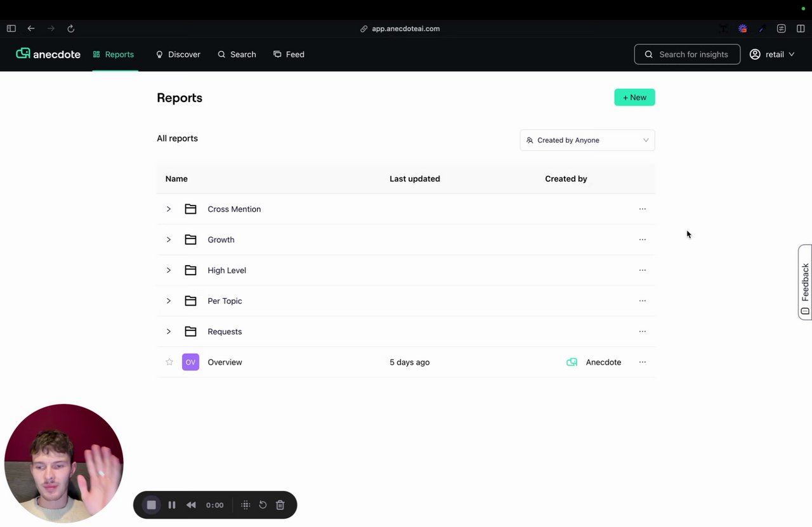This screenshot has width=812, height=527.
Task: Expand the Growth folder chevron
Action: coord(169,240)
